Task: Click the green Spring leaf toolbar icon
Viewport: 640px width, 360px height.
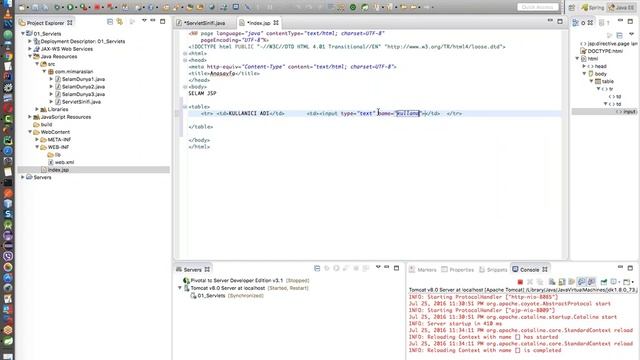Action: 365,7
